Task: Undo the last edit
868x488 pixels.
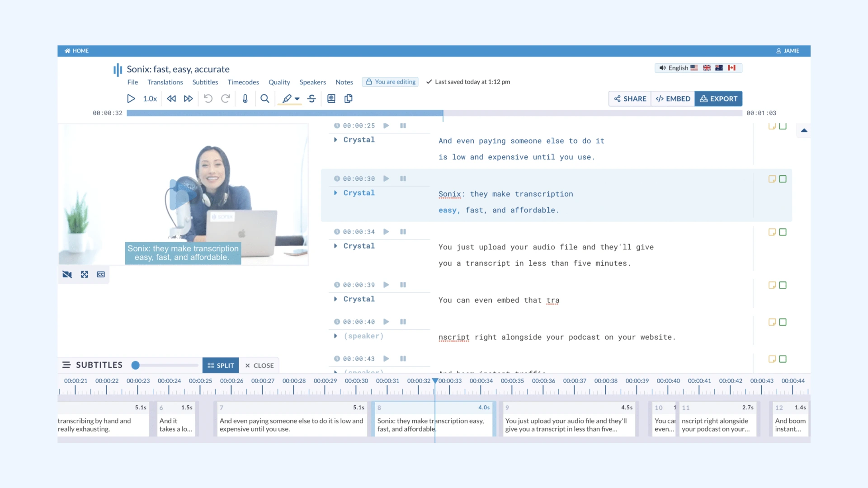Action: click(x=208, y=99)
